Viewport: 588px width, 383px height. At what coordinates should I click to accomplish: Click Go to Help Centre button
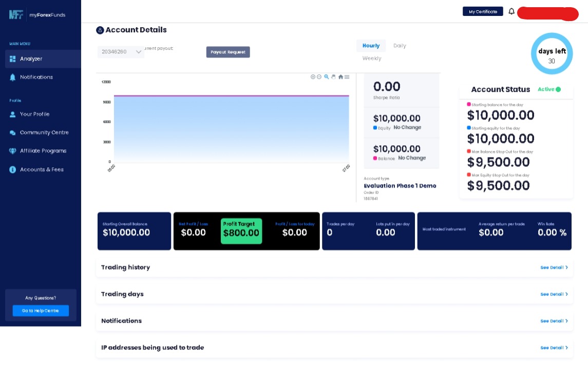(41, 311)
